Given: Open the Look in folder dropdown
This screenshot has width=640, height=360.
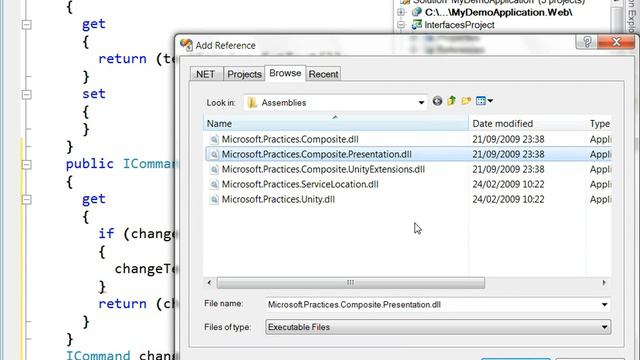Looking at the screenshot, I should tap(421, 102).
